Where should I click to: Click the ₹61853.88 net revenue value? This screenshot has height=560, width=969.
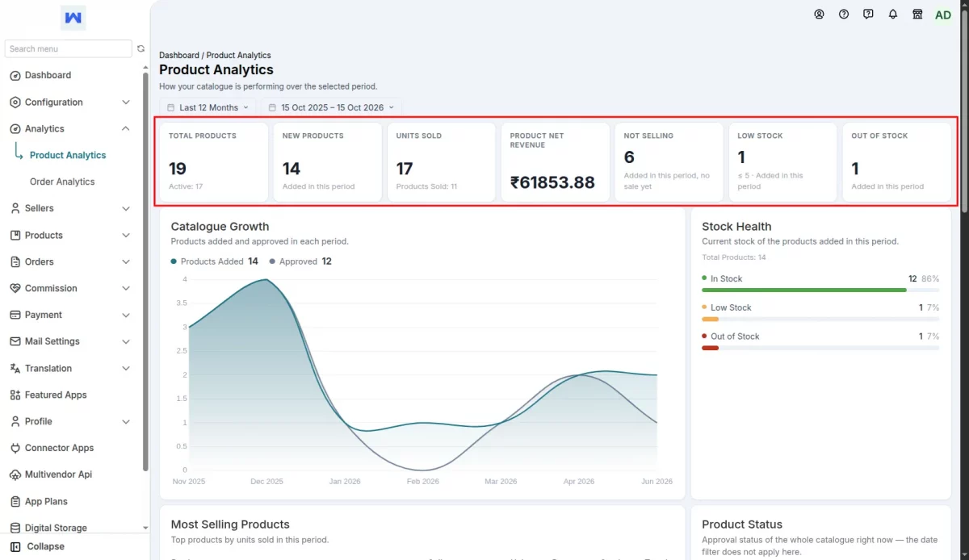(x=552, y=182)
